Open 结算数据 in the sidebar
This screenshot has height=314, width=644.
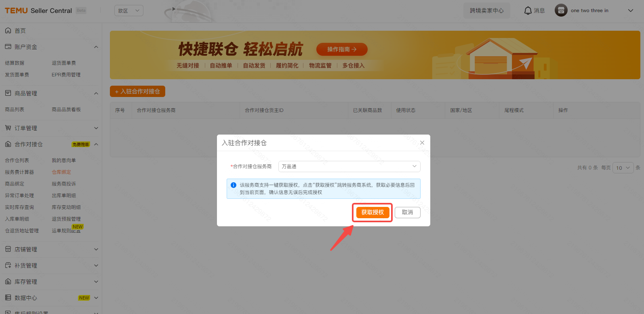(15, 63)
